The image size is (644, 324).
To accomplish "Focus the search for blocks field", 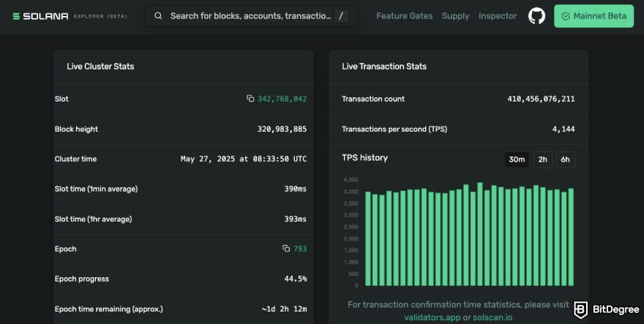I will 251,16.
